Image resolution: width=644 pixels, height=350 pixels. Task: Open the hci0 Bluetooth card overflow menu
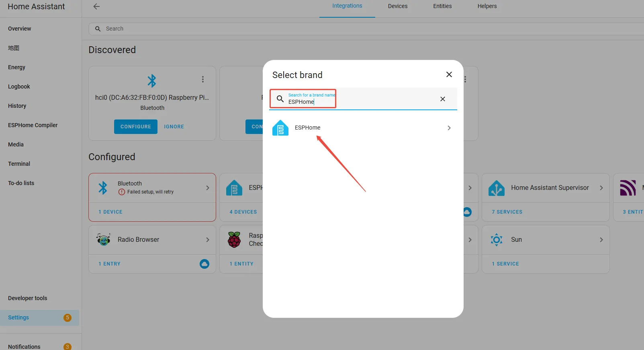[x=203, y=79]
